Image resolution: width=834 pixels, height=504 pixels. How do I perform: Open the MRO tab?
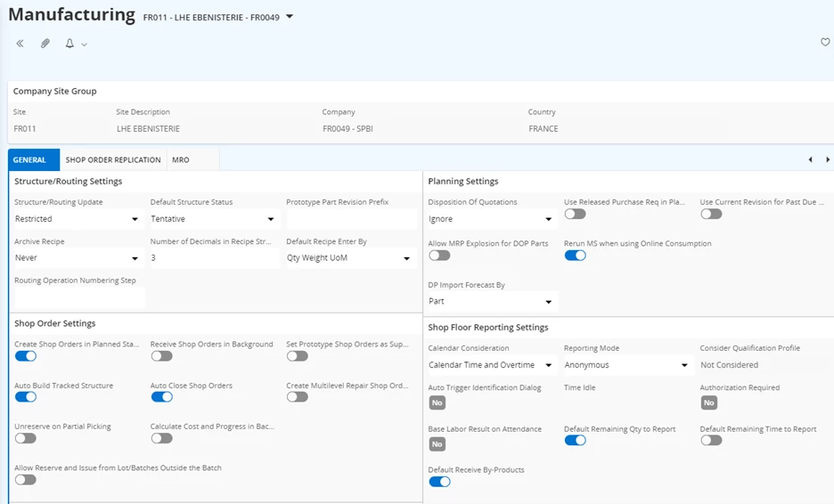[x=181, y=160]
